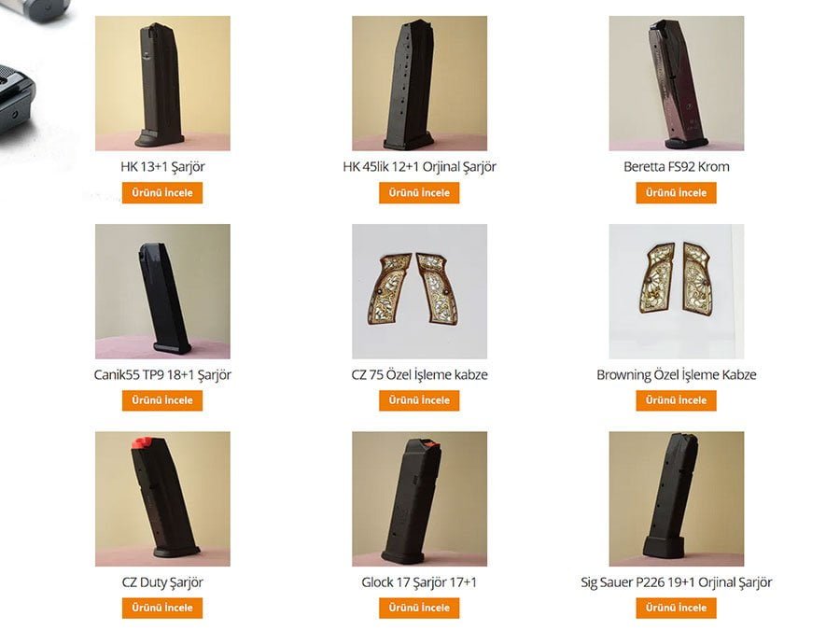
Task: Click Ürünü İncele under Beretta FS92 Krom
Action: pos(676,193)
